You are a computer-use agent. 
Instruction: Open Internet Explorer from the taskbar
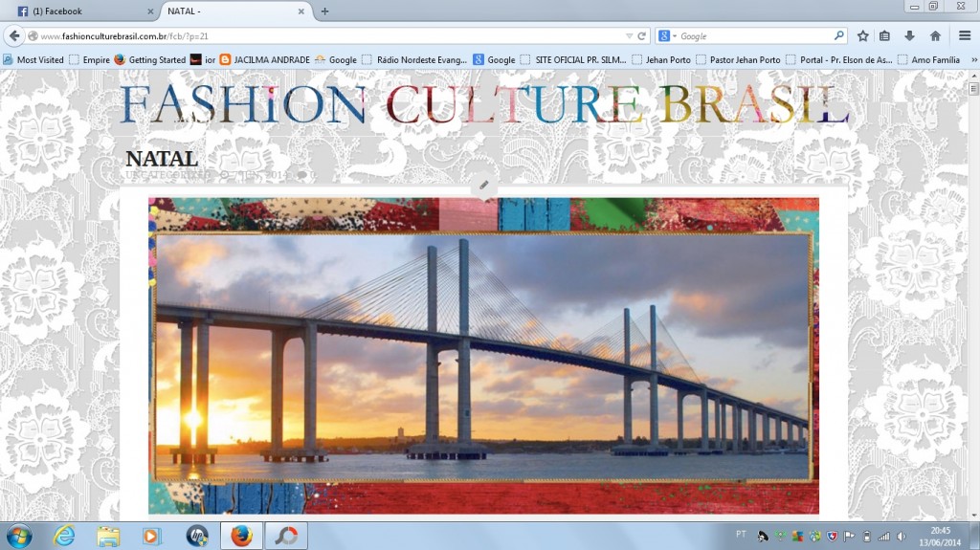click(x=64, y=535)
